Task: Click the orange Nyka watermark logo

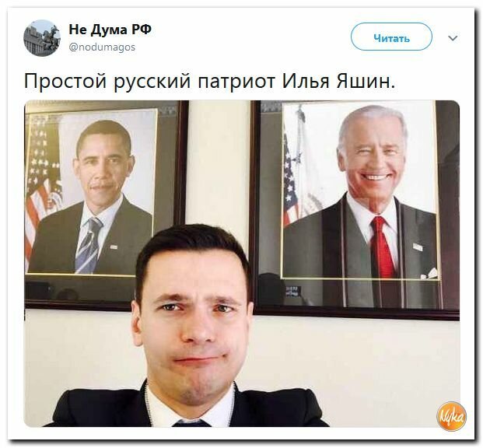Action: pos(451,417)
